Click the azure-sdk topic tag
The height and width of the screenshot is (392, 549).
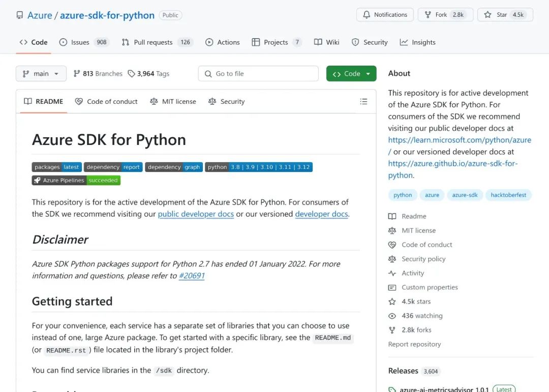point(465,195)
